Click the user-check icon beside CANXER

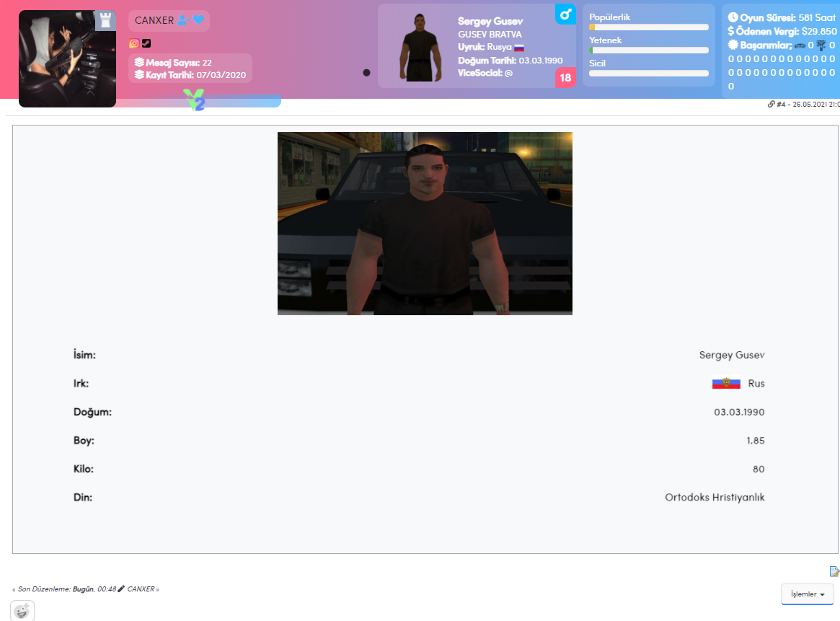(183, 19)
